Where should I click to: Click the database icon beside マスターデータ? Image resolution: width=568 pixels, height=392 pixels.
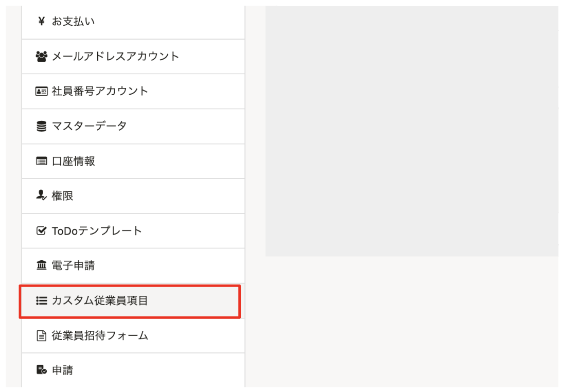pos(42,126)
